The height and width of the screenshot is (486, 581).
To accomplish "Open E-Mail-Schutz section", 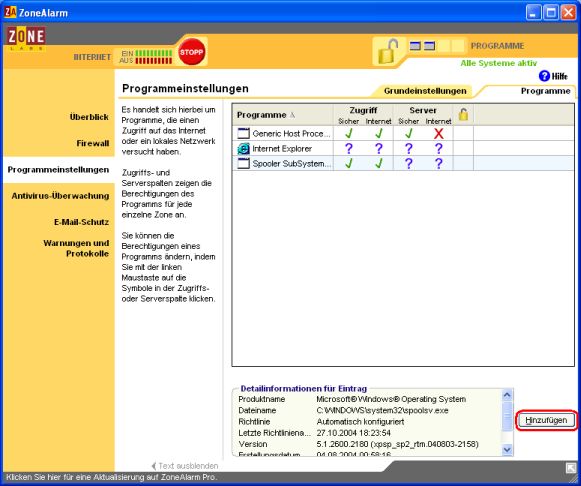I will [x=82, y=222].
